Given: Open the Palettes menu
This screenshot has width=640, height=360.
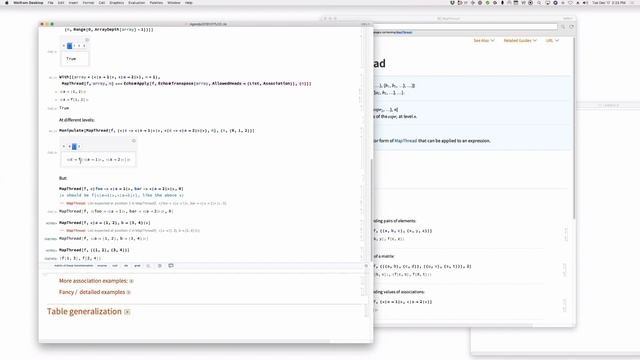Looking at the screenshot, I should tap(156, 3).
